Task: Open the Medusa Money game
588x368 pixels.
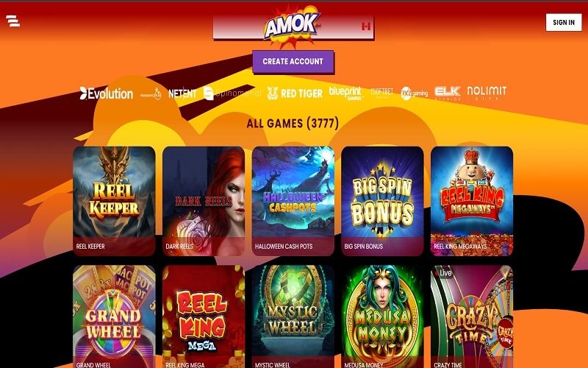Action: [x=382, y=316]
